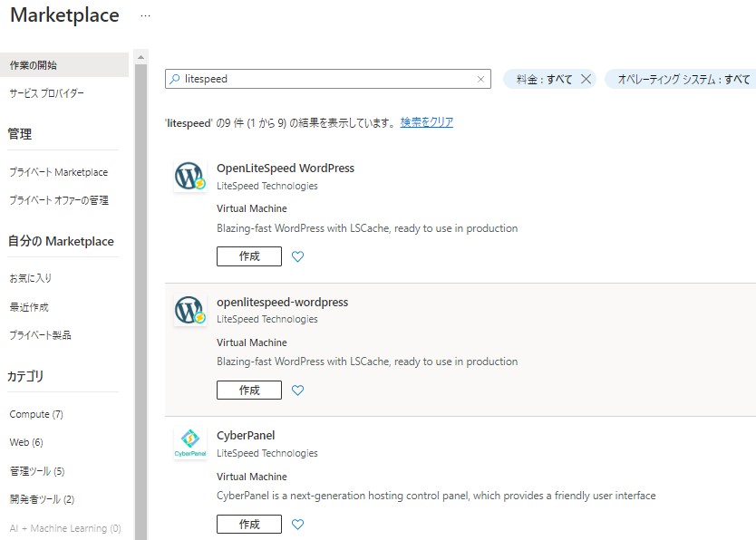This screenshot has height=540, width=756.
Task: Open お気に入り in sidebar
Action: coord(31,278)
